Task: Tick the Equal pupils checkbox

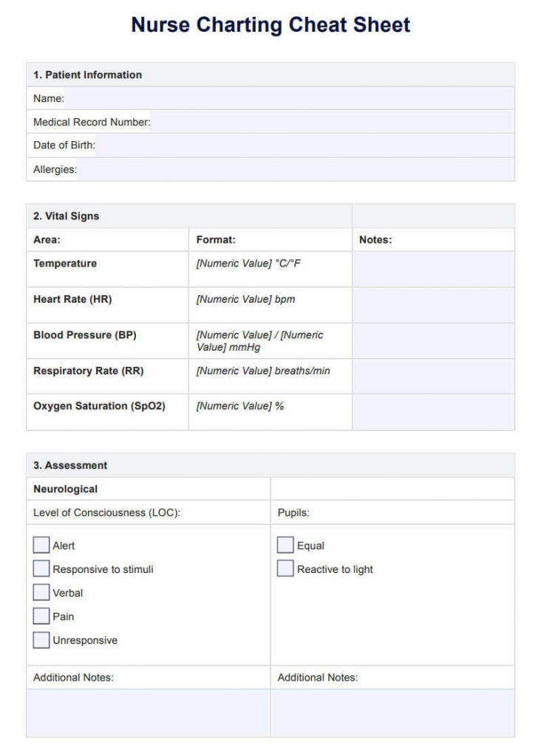Action: [285, 545]
